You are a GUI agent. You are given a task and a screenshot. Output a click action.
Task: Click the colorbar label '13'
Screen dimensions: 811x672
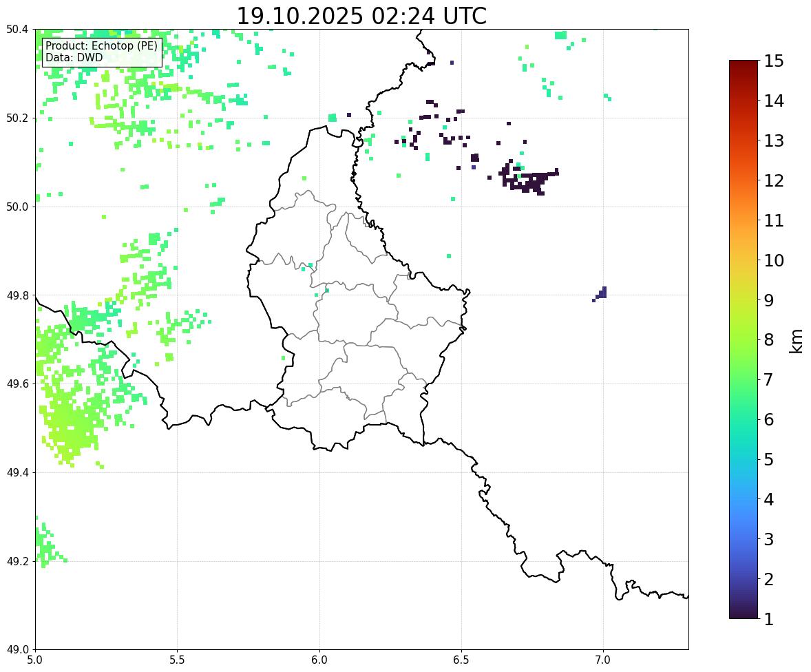pyautogui.click(x=774, y=140)
